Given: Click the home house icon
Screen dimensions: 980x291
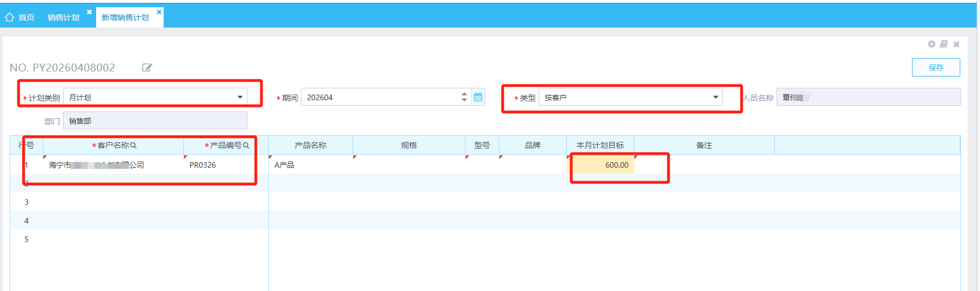Looking at the screenshot, I should click(x=10, y=17).
